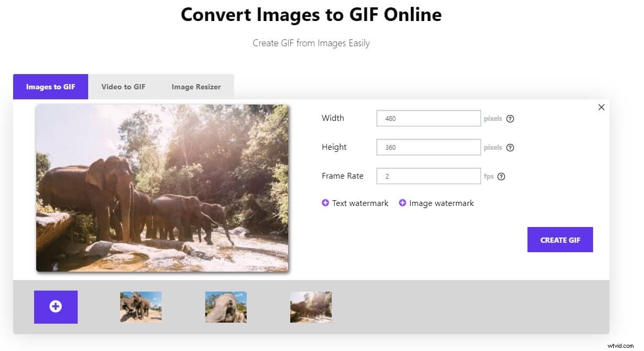The width and height of the screenshot is (644, 351).
Task: Select the Frame Rate input field
Action: click(428, 176)
